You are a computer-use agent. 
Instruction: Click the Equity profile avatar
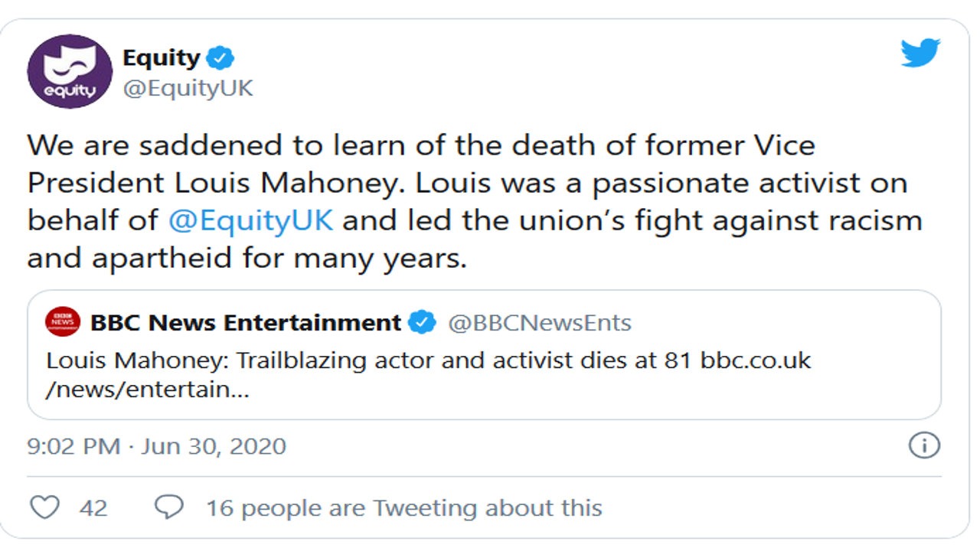[x=70, y=72]
